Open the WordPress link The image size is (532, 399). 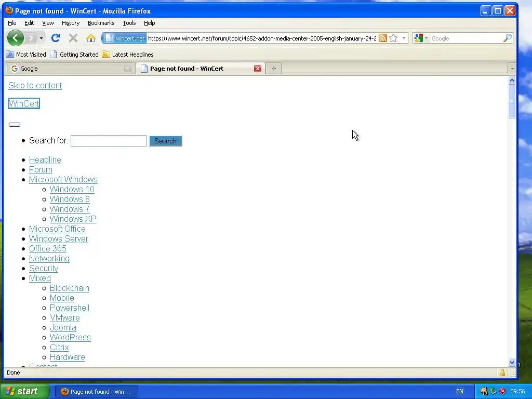(70, 337)
